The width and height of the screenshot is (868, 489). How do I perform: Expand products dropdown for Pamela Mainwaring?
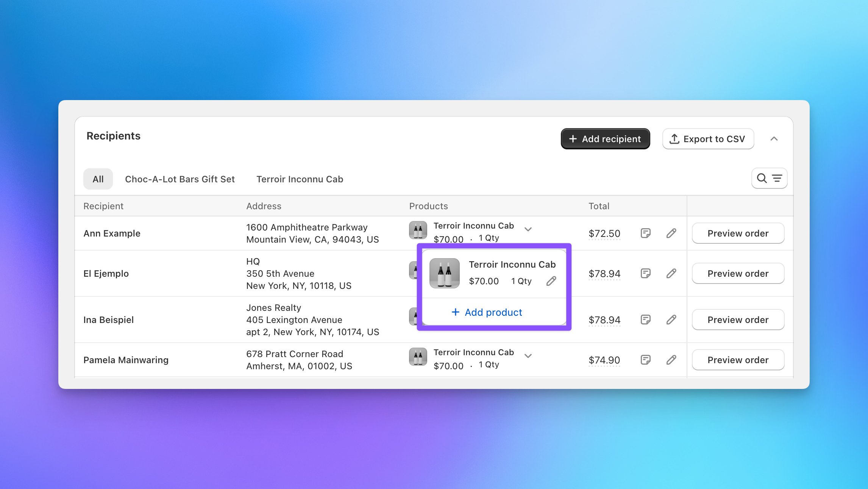528,356
